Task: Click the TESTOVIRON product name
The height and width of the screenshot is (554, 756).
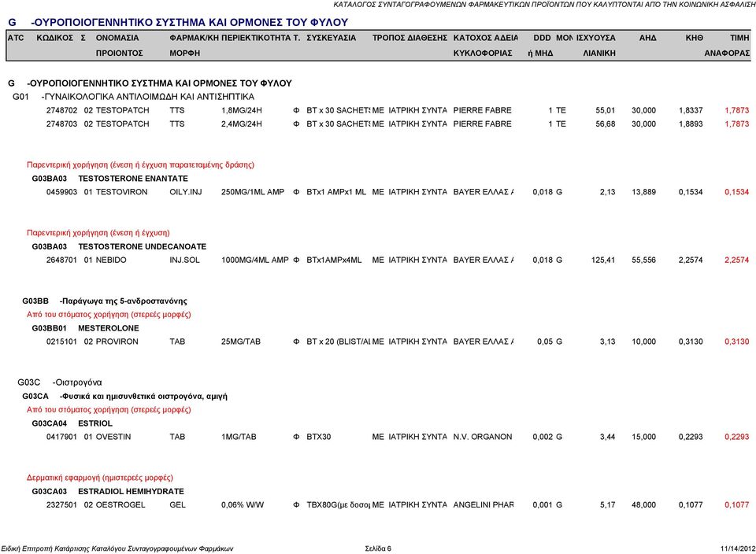Action: (121, 192)
